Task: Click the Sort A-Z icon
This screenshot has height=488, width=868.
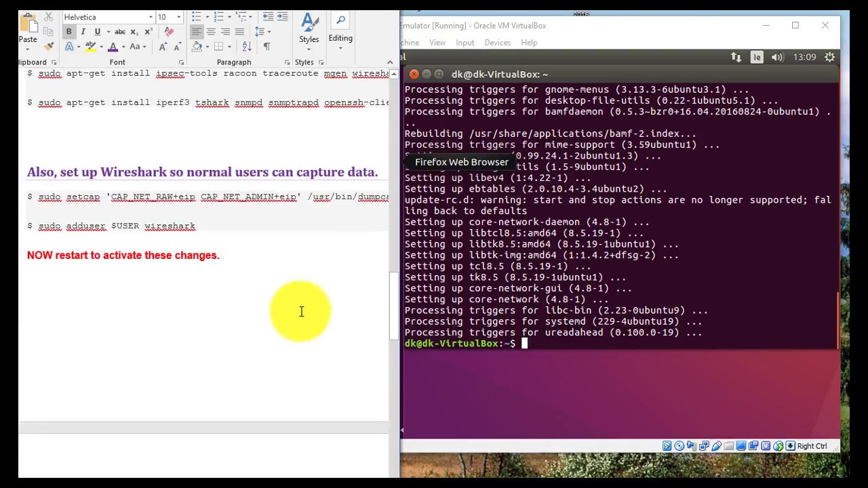Action: [x=247, y=47]
